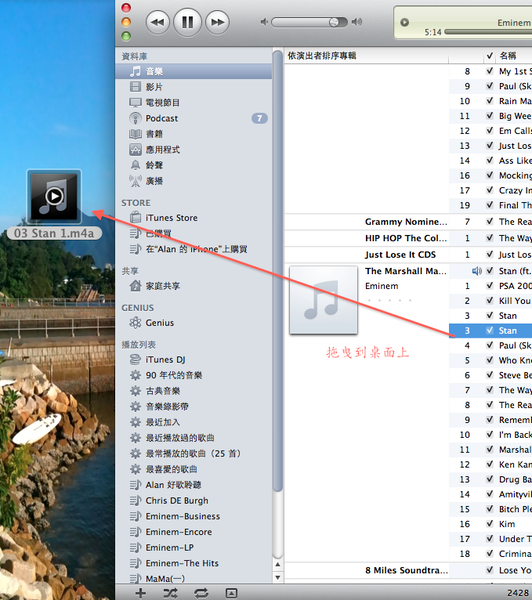532x600 pixels.
Task: Open the Music library (音樂)
Action: point(194,71)
